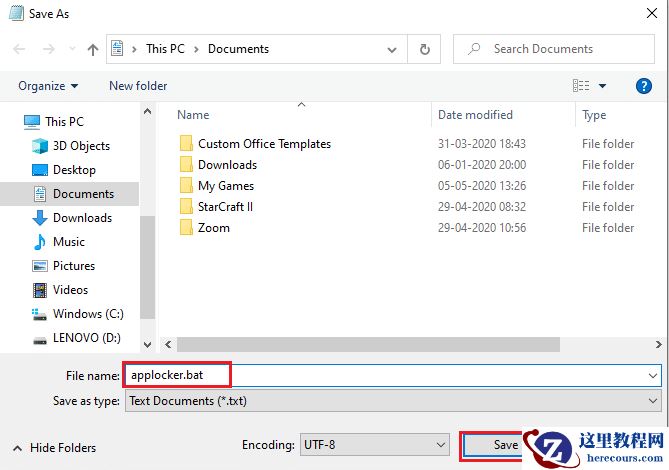669x470 pixels.
Task: Open the Encoding UTF-8 dropdown
Action: pyautogui.click(x=375, y=445)
